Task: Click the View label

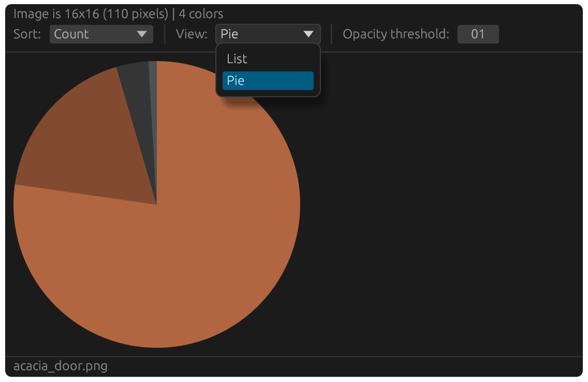Action: (x=193, y=34)
